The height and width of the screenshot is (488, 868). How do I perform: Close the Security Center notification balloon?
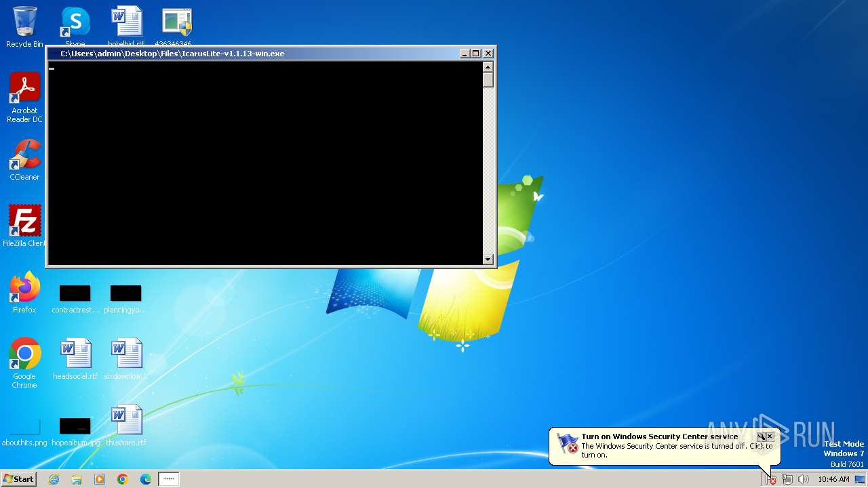(770, 436)
